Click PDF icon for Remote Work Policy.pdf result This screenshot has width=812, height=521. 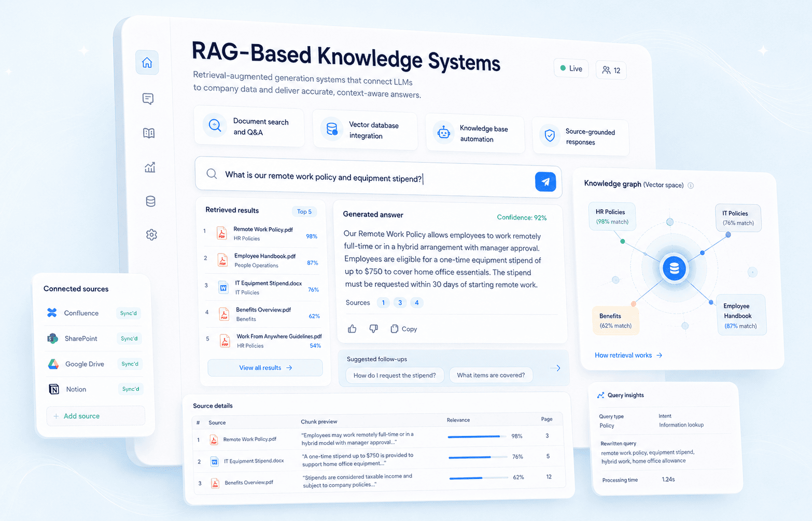click(x=222, y=233)
